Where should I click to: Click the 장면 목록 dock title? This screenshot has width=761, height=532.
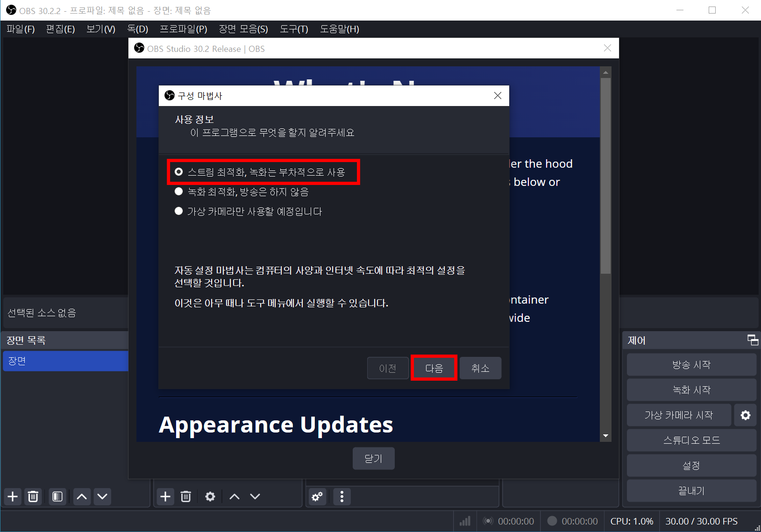click(x=26, y=340)
